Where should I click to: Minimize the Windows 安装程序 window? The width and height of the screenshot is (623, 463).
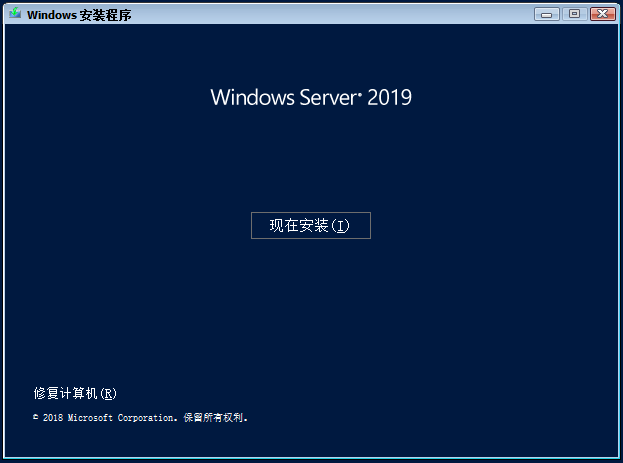(547, 14)
